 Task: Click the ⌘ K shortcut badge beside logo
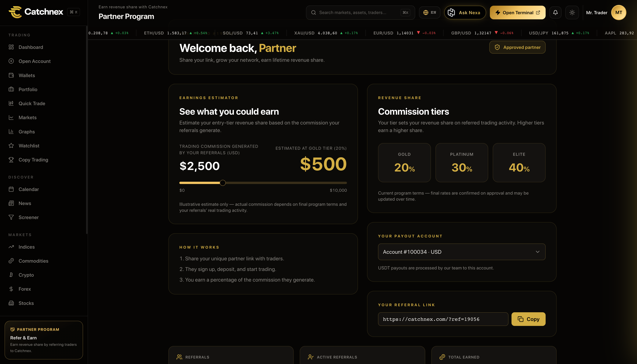point(74,12)
